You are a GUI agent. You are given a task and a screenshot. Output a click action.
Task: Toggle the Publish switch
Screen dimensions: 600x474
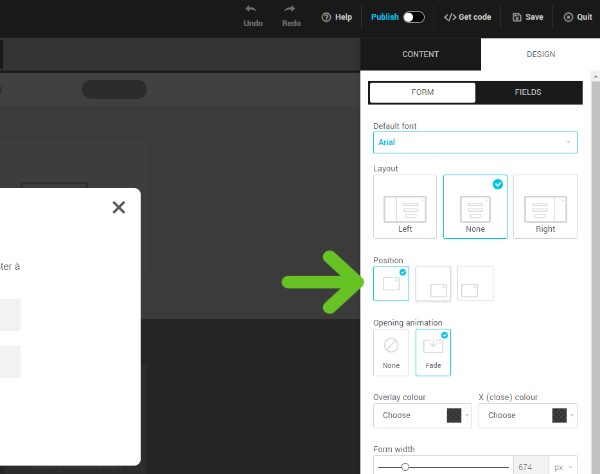413,17
